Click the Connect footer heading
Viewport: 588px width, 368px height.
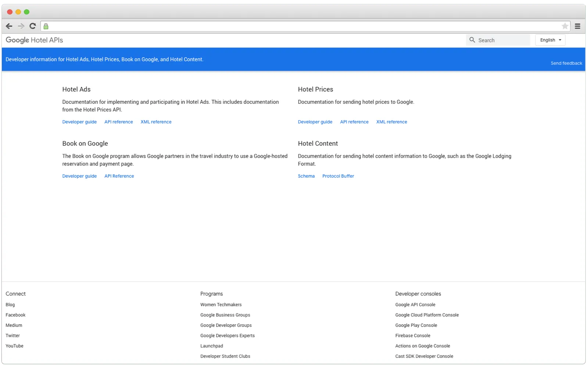click(15, 294)
